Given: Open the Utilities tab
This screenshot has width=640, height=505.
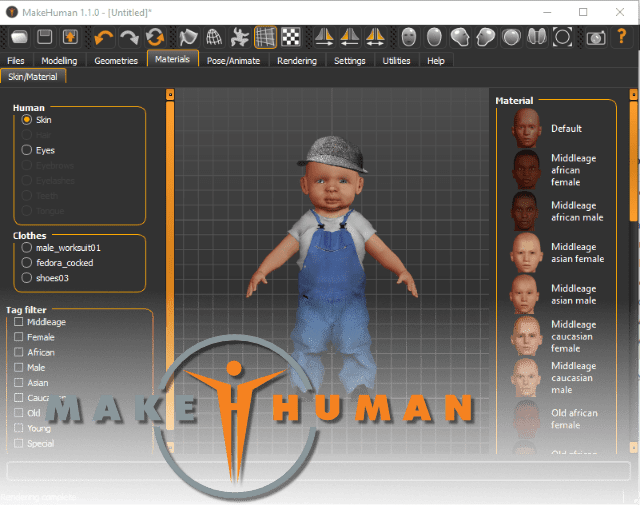Looking at the screenshot, I should coord(396,60).
